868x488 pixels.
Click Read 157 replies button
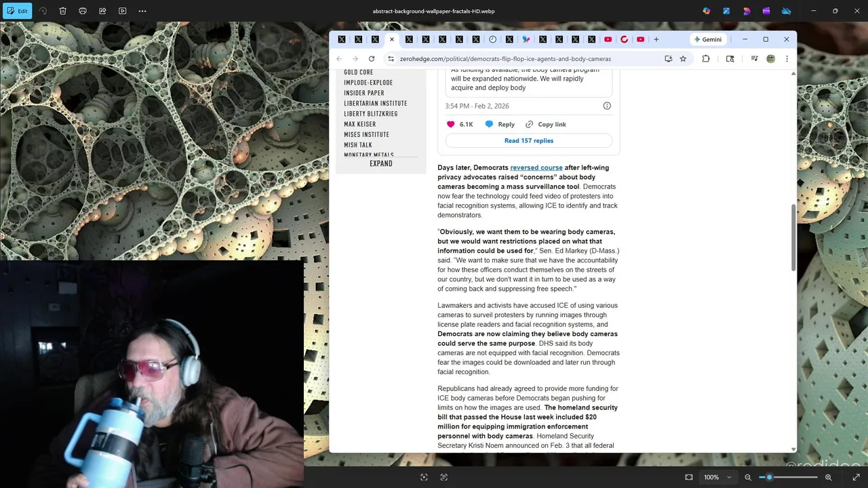pyautogui.click(x=529, y=140)
